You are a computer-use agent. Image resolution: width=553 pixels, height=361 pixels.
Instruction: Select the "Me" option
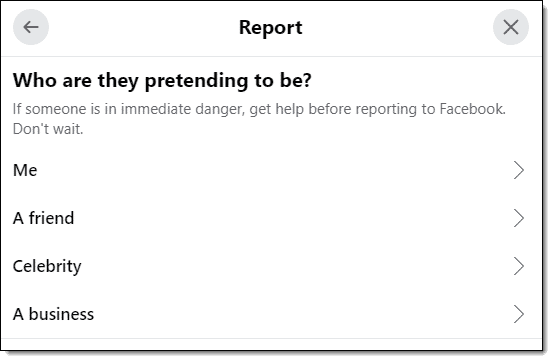[271, 170]
